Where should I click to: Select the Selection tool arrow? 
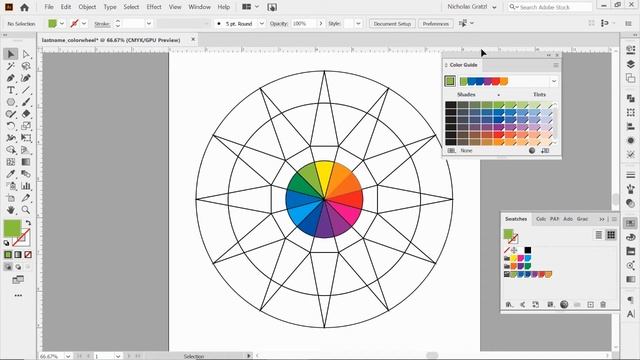click(11, 54)
